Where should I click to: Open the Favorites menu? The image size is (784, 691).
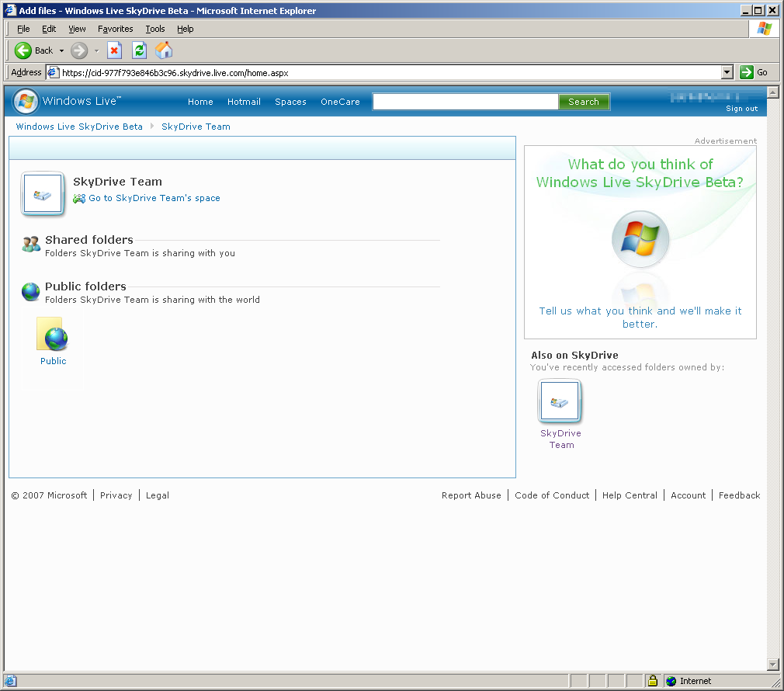pos(116,29)
